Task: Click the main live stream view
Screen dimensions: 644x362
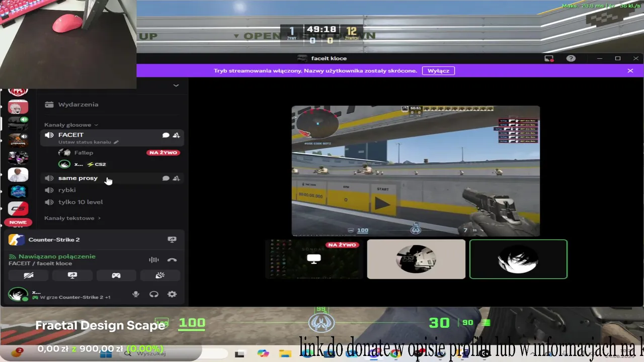Action: [x=416, y=171]
